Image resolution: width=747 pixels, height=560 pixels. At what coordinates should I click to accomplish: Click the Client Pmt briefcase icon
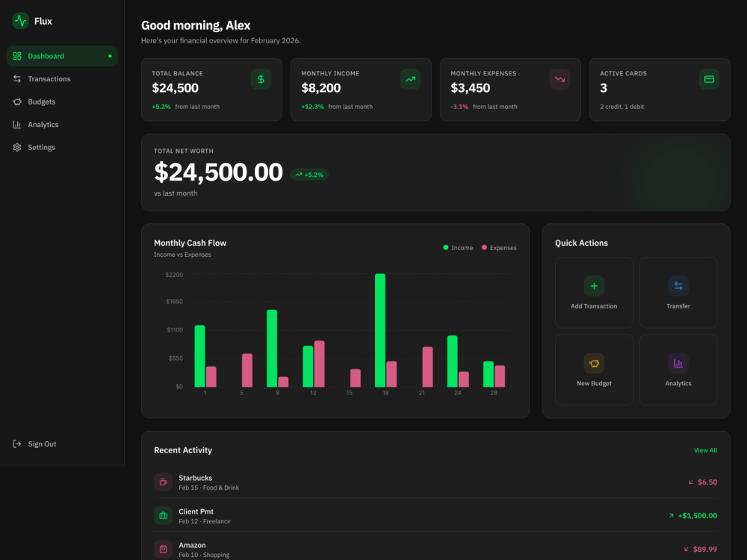click(164, 516)
